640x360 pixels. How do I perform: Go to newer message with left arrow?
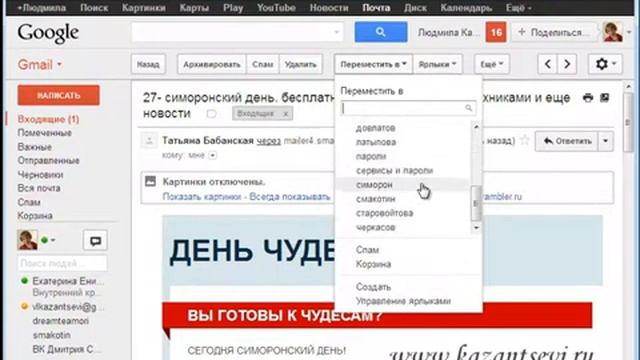[x=548, y=64]
